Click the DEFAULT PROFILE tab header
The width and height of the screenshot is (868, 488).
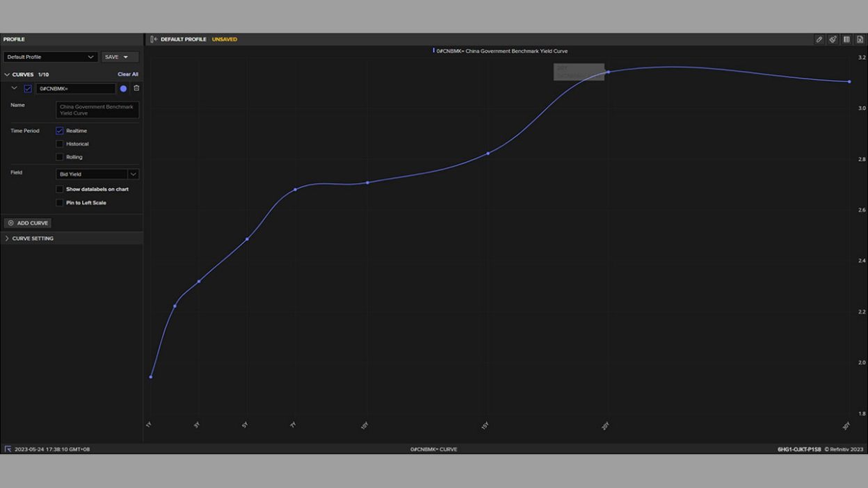(x=182, y=39)
